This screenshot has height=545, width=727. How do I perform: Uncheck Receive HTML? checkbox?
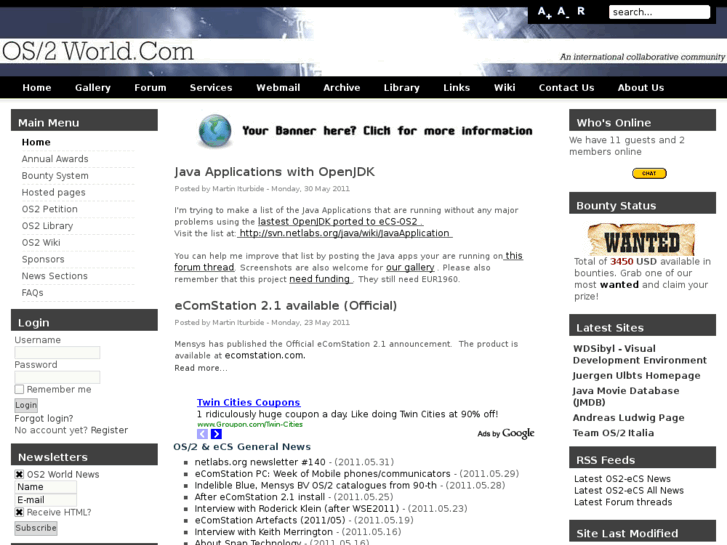point(19,512)
